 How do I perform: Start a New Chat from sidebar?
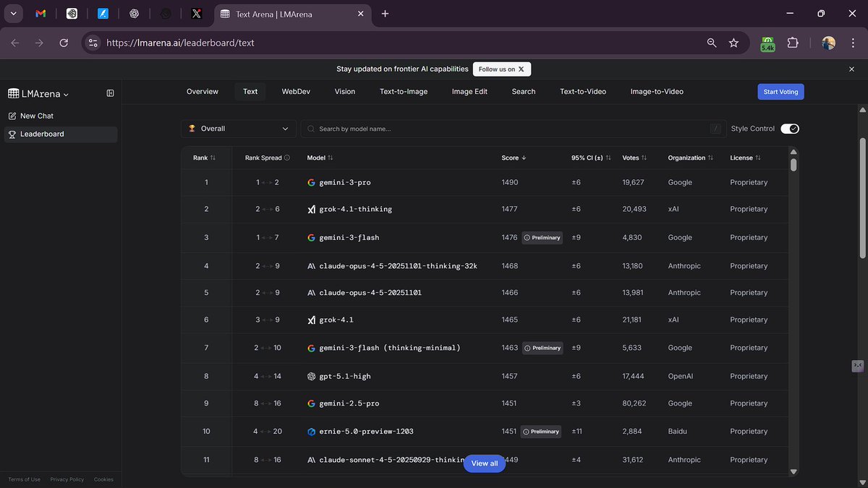[x=61, y=116]
